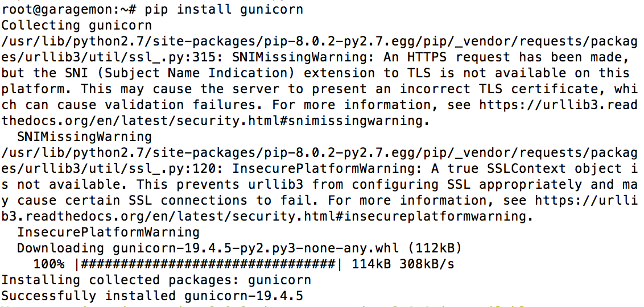The width and height of the screenshot is (644, 307).
Task: Click the indented standalone 'SNIMissingWarning' line
Action: (84, 136)
